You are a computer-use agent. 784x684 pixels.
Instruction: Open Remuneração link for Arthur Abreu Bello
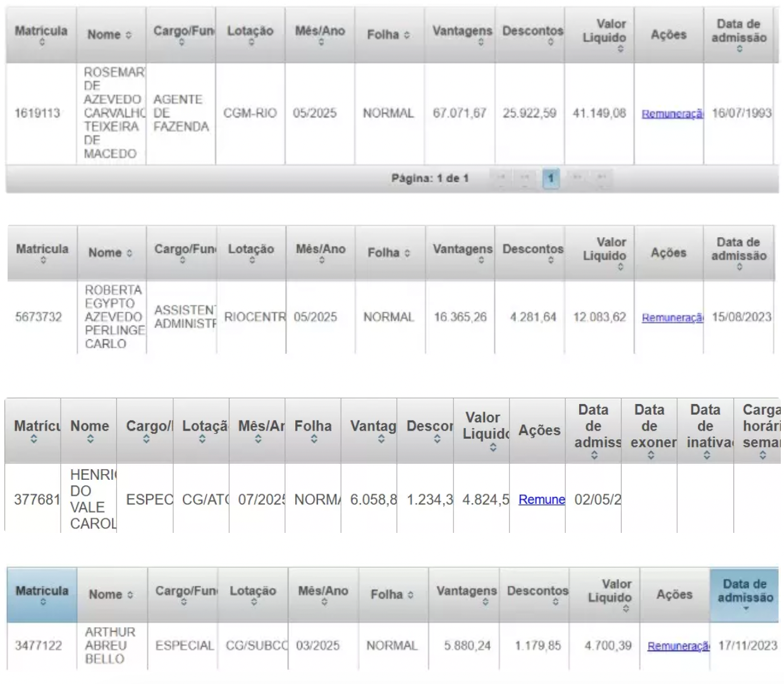678,646
